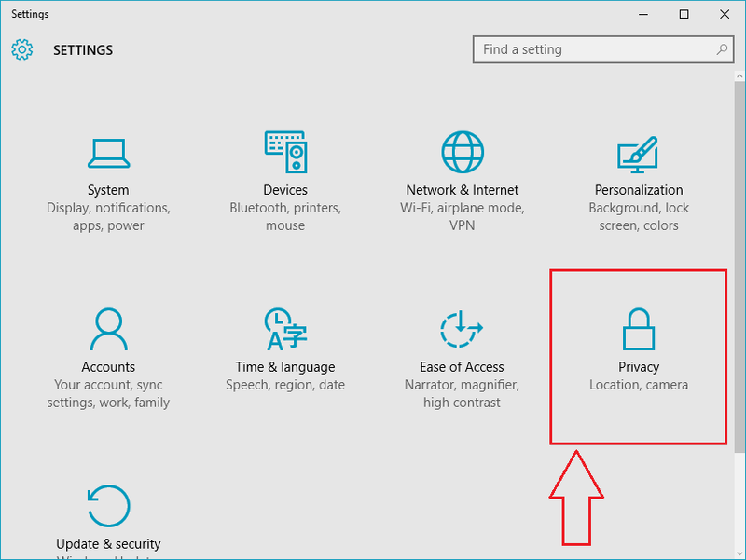Viewport: 746px width, 560px height.
Task: Select the Time & language label
Action: 285,367
